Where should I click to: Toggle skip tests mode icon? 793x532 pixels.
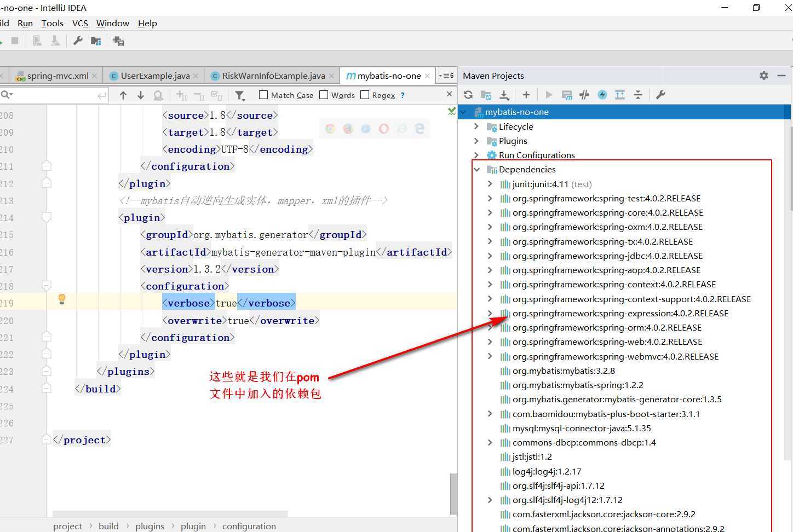(x=602, y=95)
